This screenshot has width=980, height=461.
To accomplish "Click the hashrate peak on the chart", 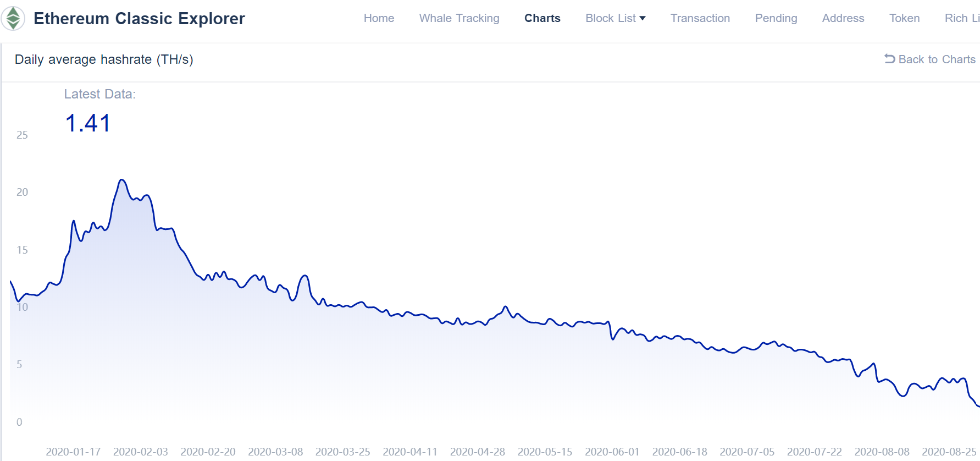I will point(122,180).
